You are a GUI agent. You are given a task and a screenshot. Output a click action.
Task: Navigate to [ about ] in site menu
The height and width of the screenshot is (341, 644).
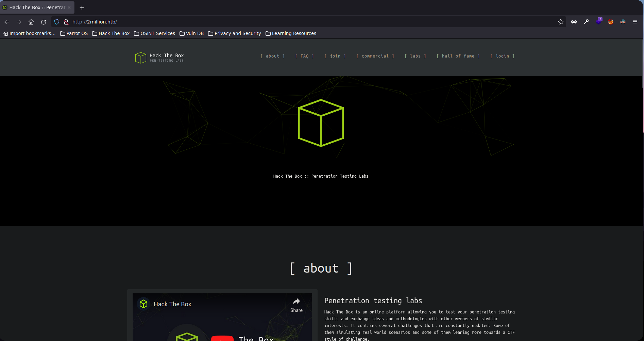point(272,56)
